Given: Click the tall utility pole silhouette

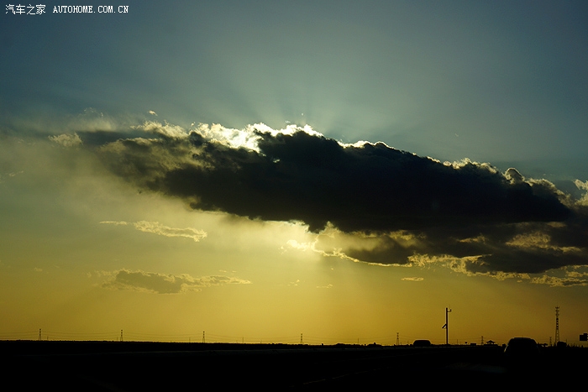Looking at the screenshot, I should click(x=447, y=326).
